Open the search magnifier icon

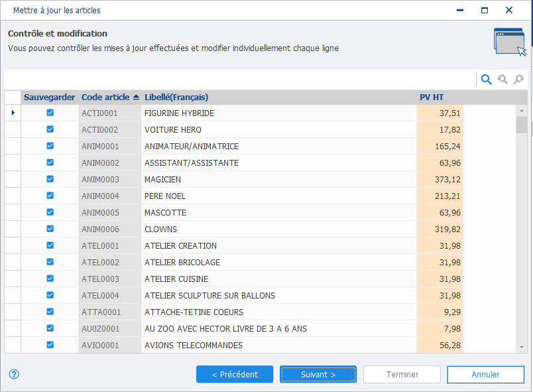tap(487, 80)
